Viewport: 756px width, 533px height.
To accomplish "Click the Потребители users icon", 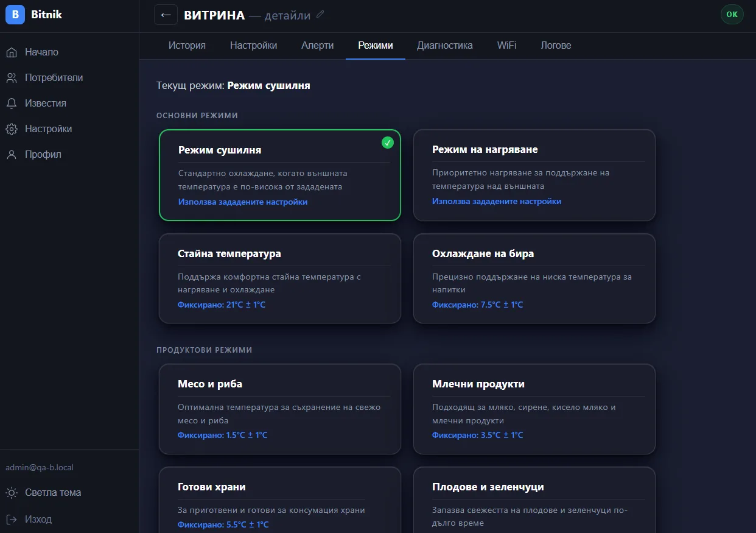I will tap(12, 78).
